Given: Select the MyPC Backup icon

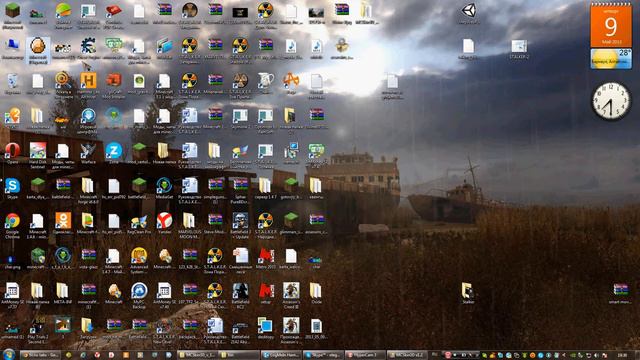Looking at the screenshot, I should [139, 296].
